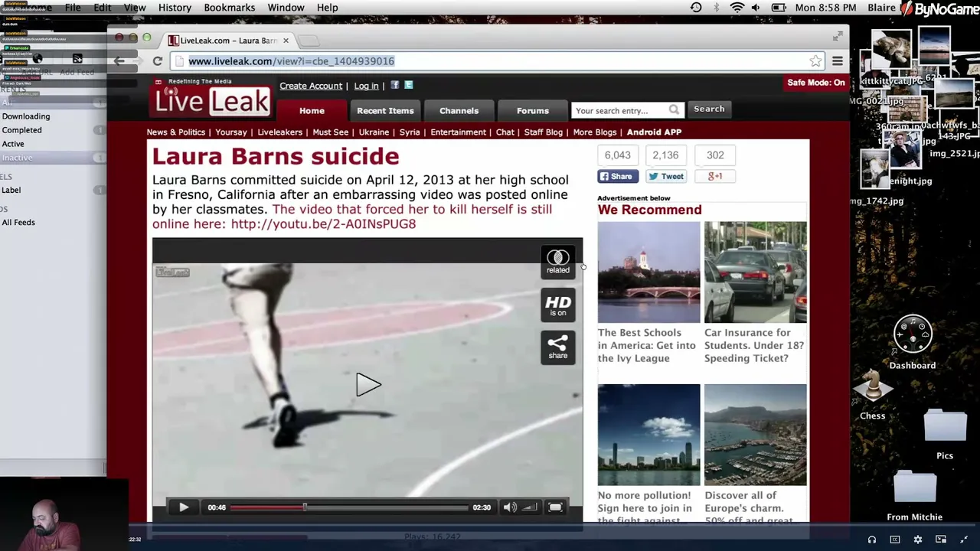Play the video with the small play button

tap(184, 507)
